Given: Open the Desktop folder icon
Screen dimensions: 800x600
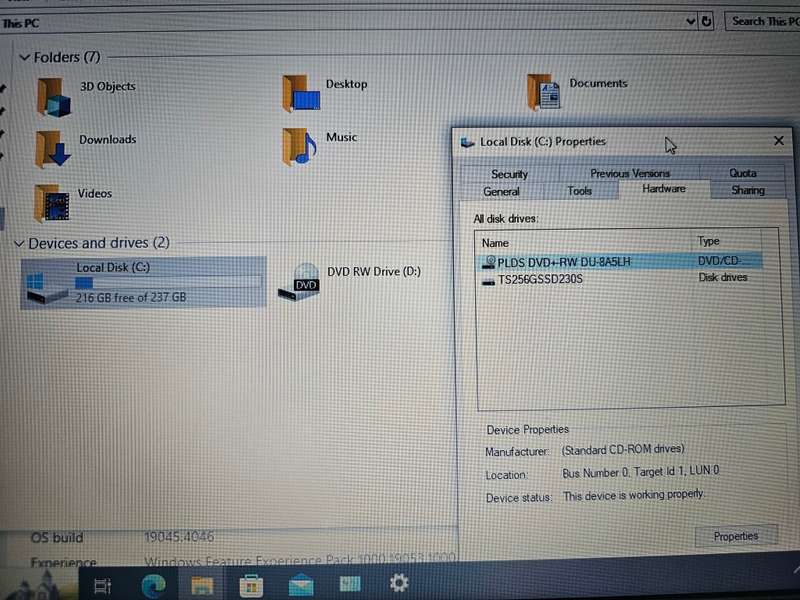Looking at the screenshot, I should (x=301, y=93).
